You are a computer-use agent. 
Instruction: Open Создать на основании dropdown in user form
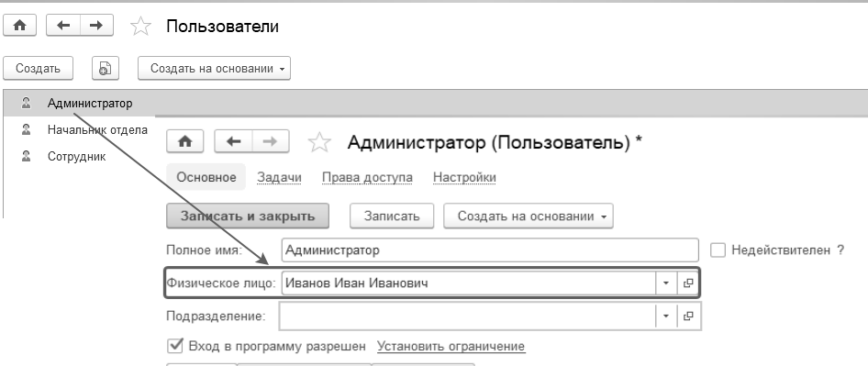(529, 216)
